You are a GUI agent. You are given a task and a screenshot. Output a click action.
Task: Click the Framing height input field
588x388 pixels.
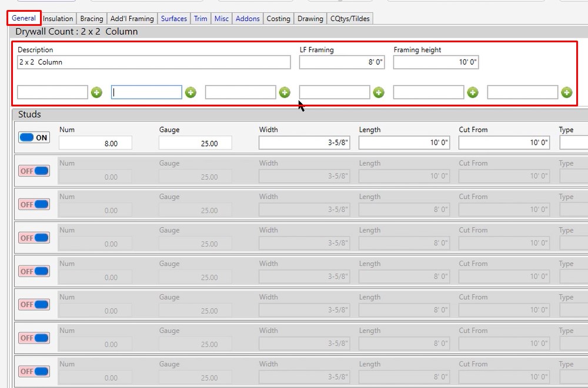tap(436, 62)
